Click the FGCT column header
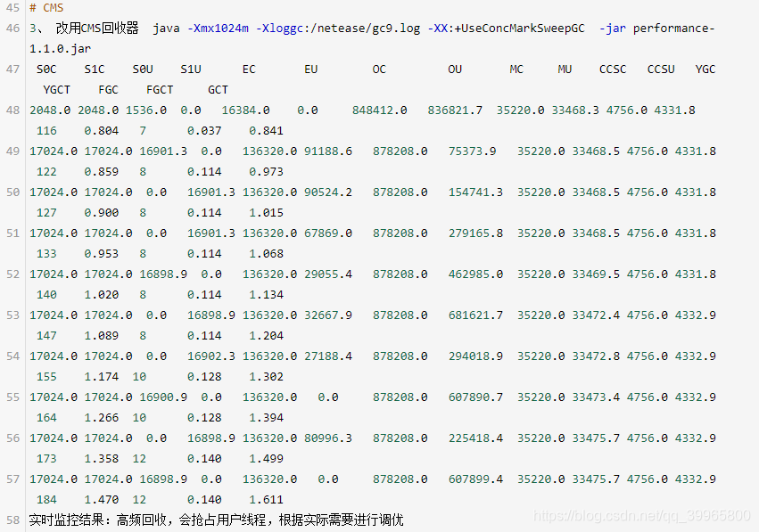Screen dimensions: 759x532 (x=160, y=90)
